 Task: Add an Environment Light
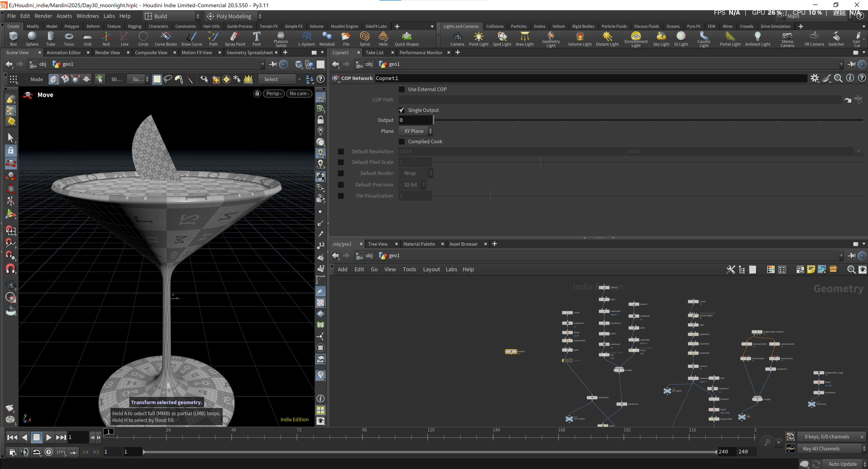coord(635,39)
